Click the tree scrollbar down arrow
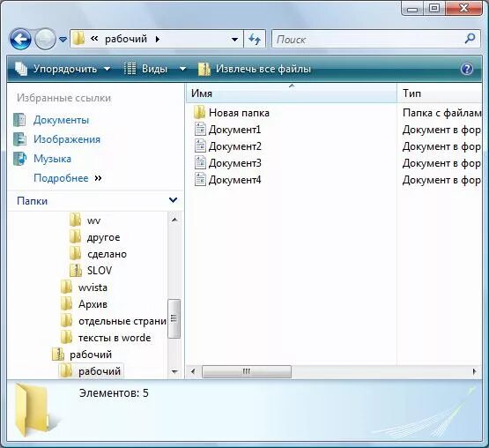Screen dimensions: 489x448 [174, 371]
